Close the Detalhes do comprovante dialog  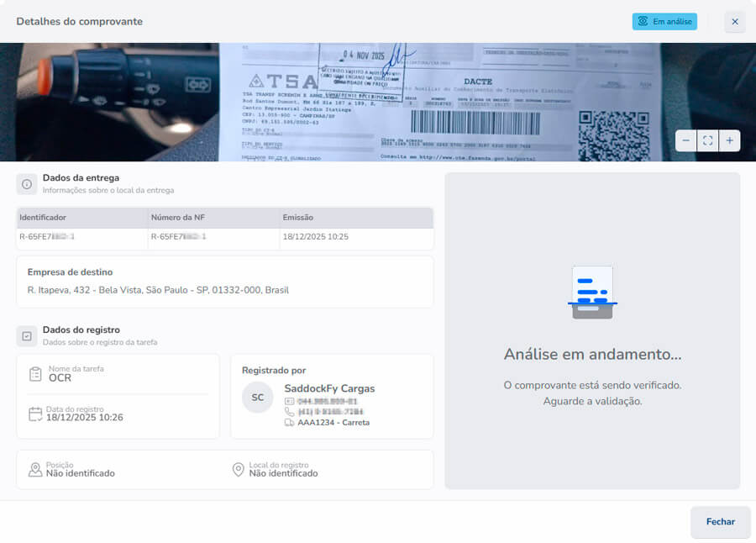(x=735, y=22)
